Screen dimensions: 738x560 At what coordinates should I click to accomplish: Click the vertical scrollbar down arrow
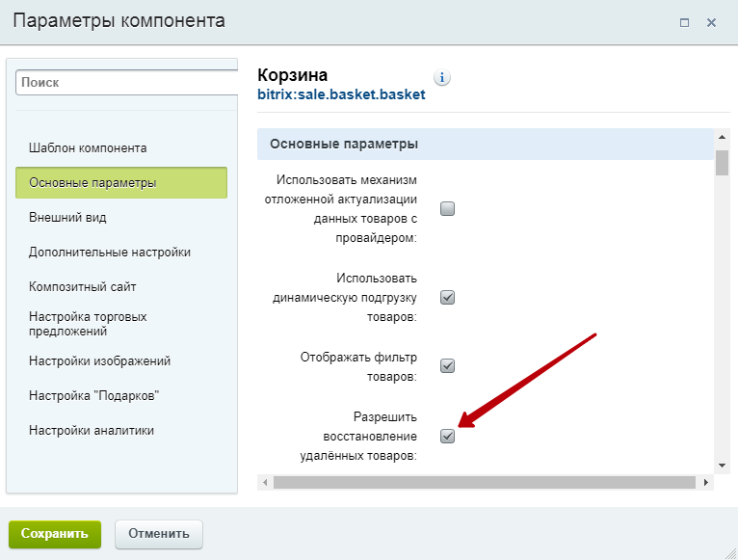pyautogui.click(x=722, y=465)
